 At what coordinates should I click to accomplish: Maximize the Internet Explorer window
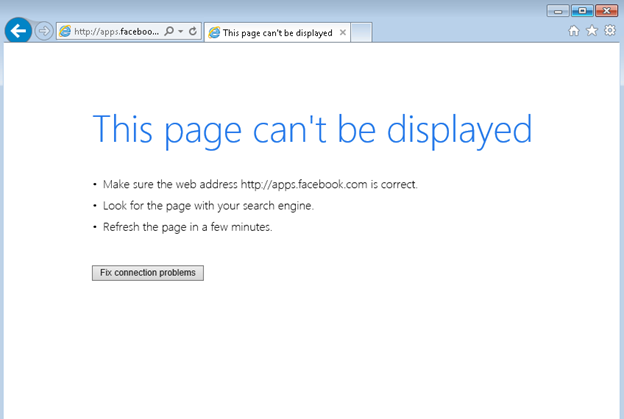click(582, 11)
